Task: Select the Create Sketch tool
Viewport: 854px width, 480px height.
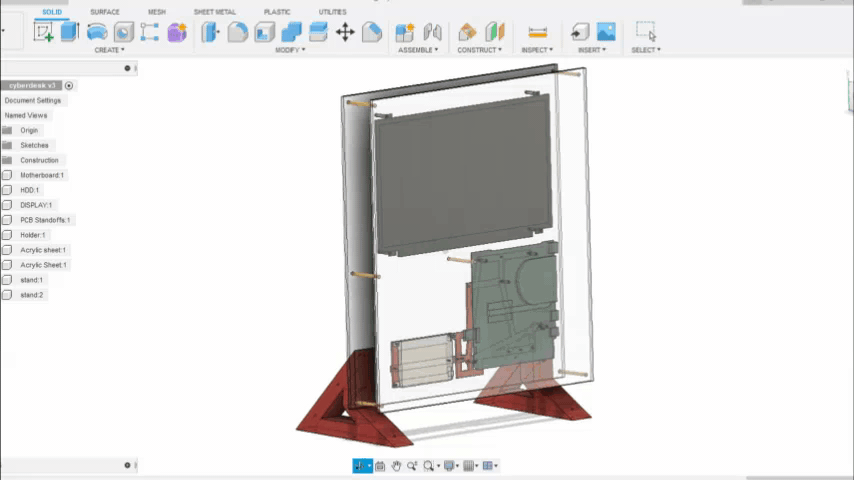Action: [x=43, y=32]
